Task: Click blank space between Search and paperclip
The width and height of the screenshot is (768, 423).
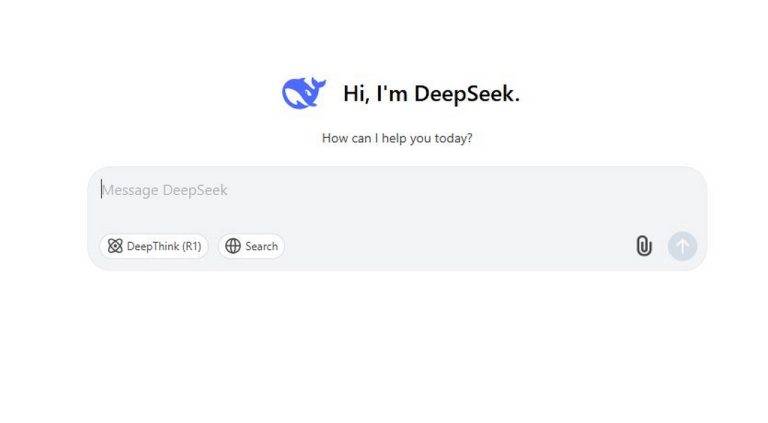Action: (x=458, y=246)
